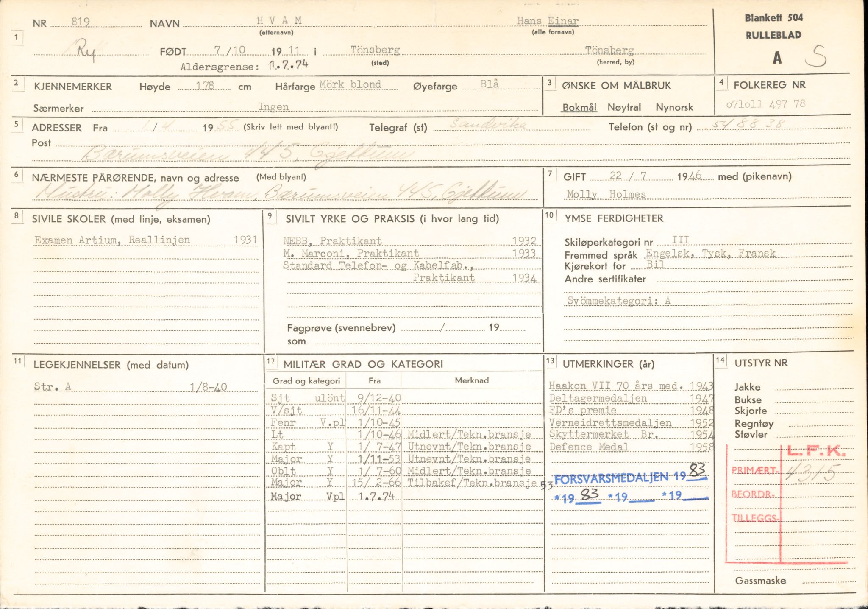Image resolution: width=868 pixels, height=609 pixels.
Task: Click the 'Svömmekategori: A' entry
Action: pyautogui.click(x=619, y=301)
